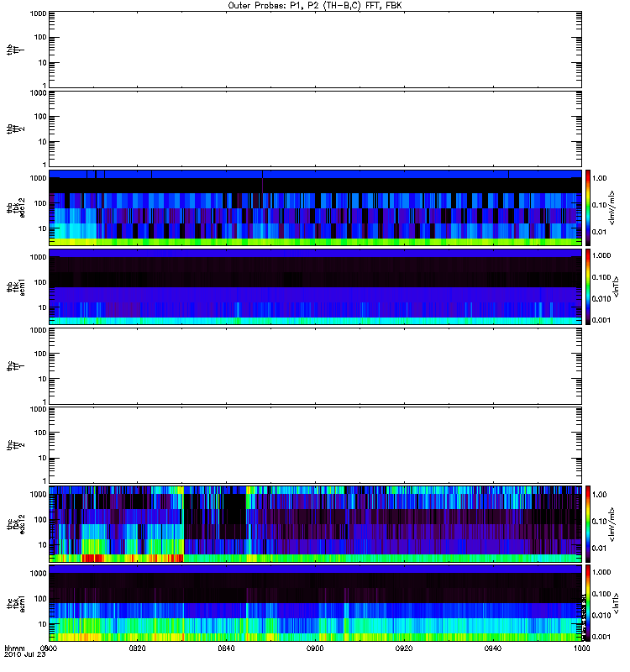
Task: Select the color bar of thb fbk edc12 panel
Action: coord(588,207)
